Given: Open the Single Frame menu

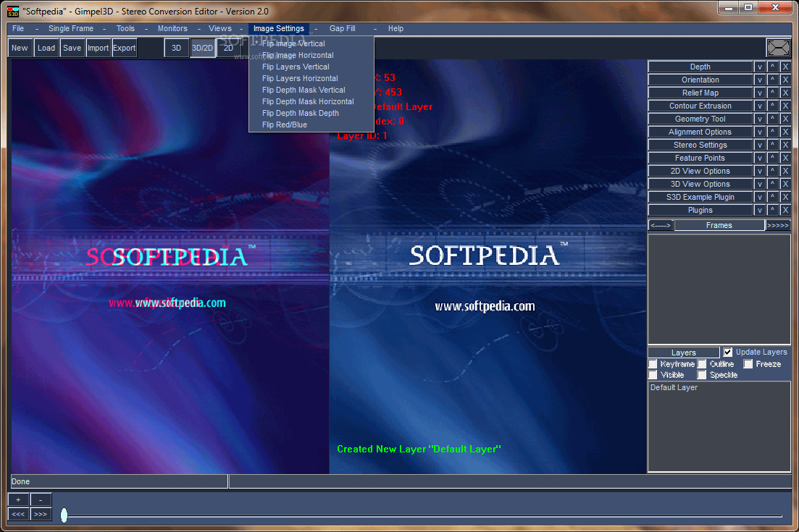Looking at the screenshot, I should (71, 28).
